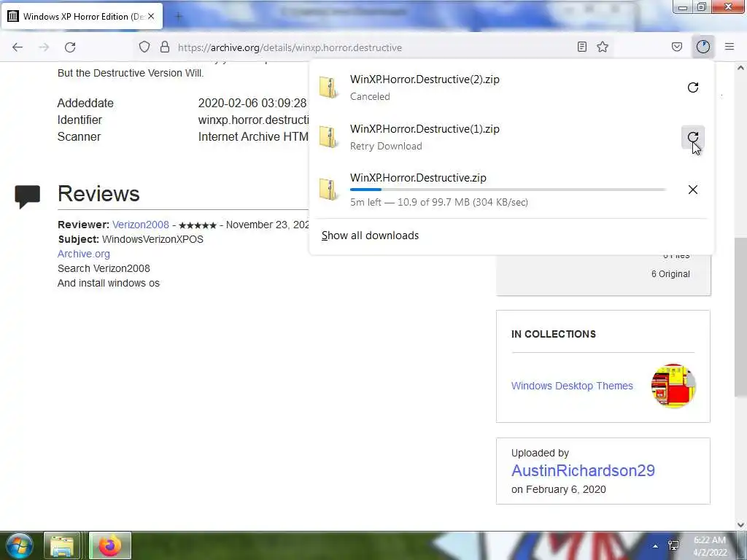The image size is (747, 560).
Task: Retry the canceled WinXP.Horror.Destructive(2).zip download
Action: (x=693, y=87)
